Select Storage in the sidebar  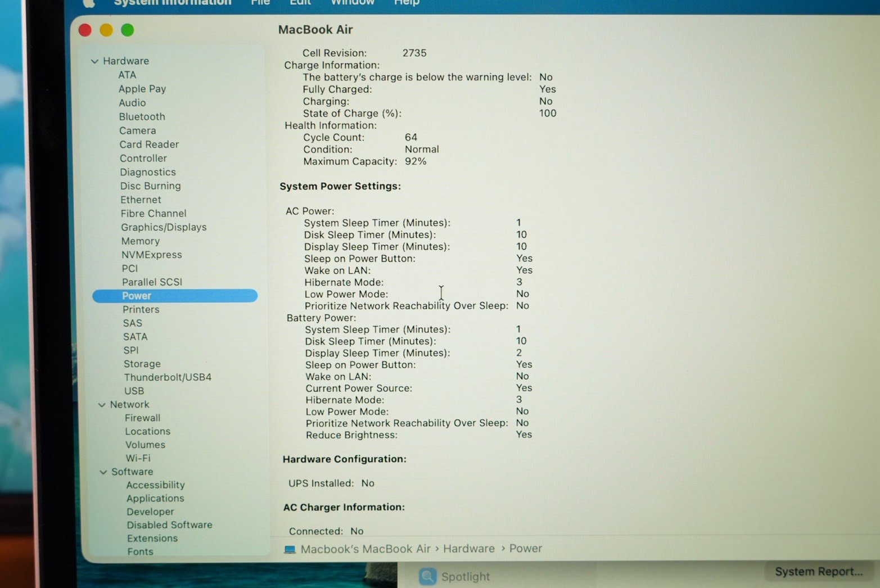[142, 364]
